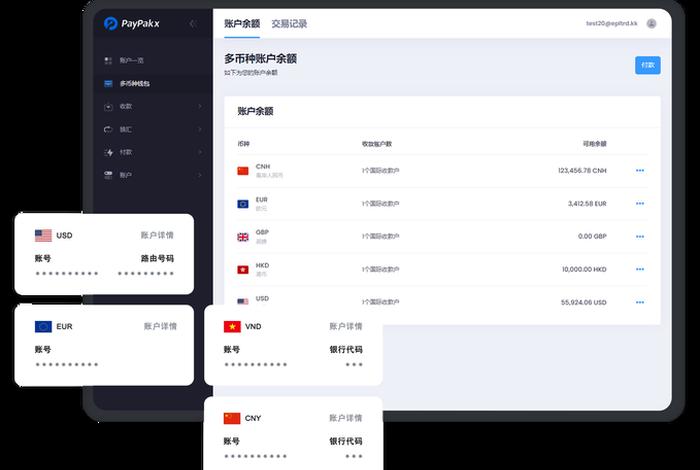The image size is (700, 470).
Task: Open 账户详情 on the VND card
Action: [x=345, y=327]
